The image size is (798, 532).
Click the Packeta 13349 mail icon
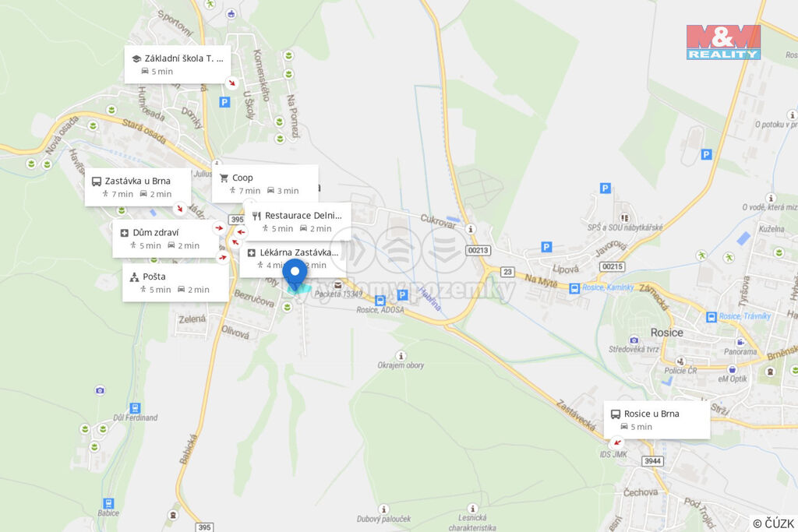click(x=338, y=285)
